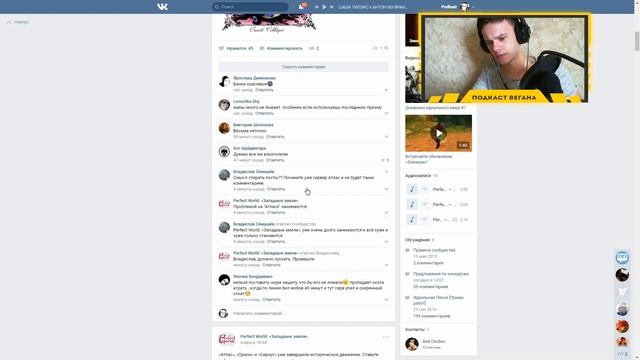Image resolution: width=640 pixels, height=360 pixels.
Task: Open Lenochka Shy profile name
Action: (x=246, y=101)
